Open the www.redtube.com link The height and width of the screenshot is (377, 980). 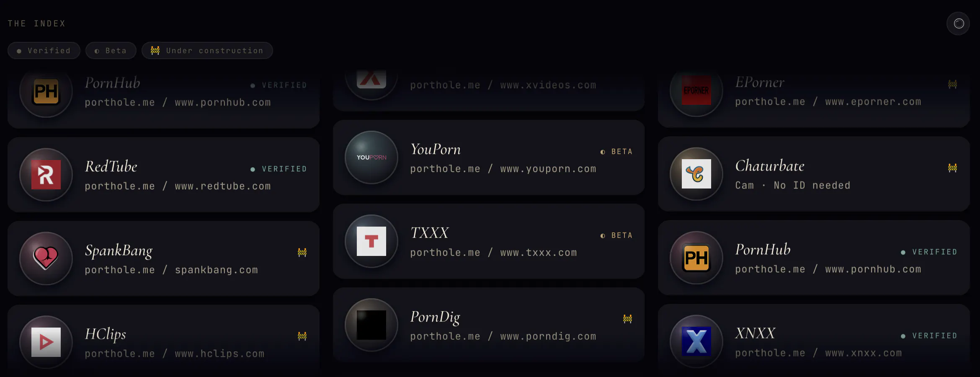pos(223,186)
